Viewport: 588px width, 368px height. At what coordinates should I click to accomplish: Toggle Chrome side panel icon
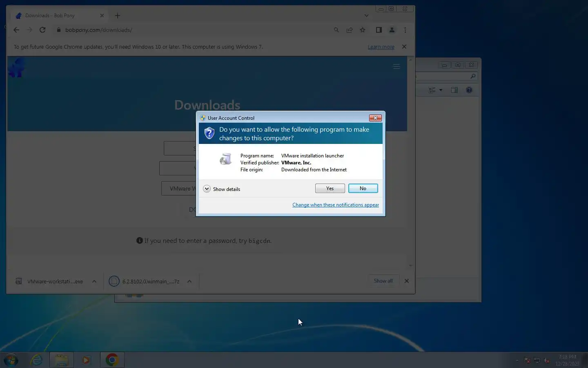(379, 30)
